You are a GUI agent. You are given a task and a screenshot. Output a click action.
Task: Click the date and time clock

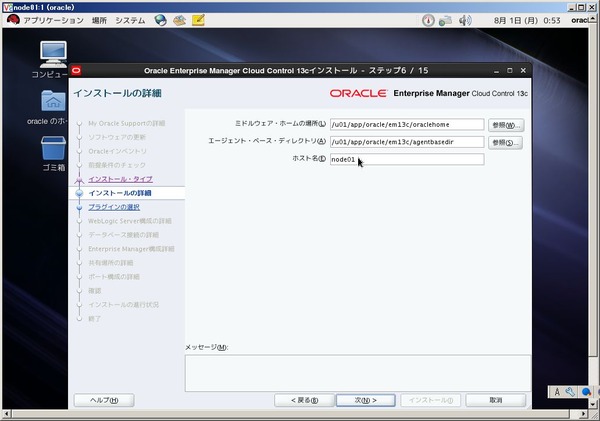tap(527, 20)
